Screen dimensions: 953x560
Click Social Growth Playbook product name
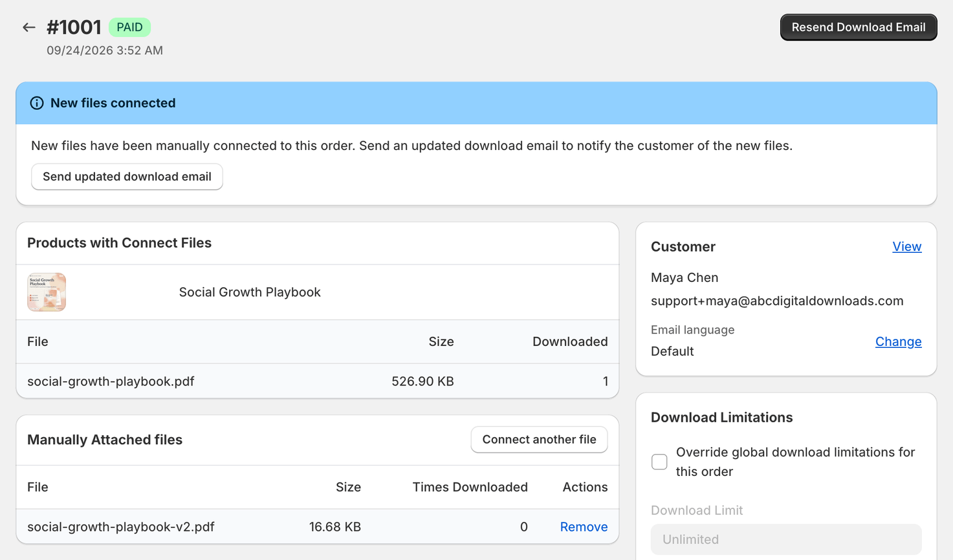tap(250, 292)
